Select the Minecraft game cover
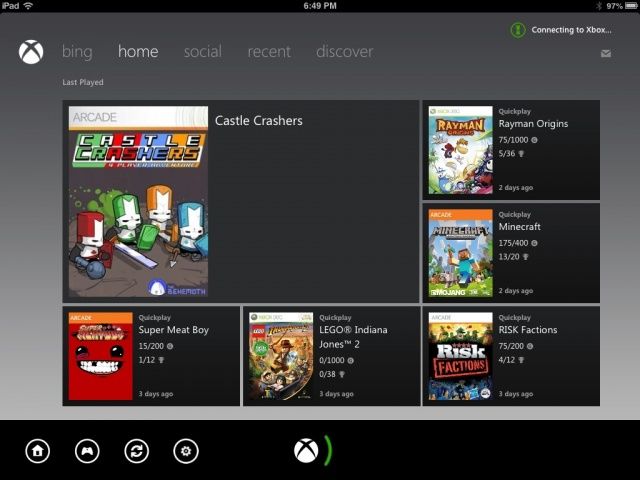The width and height of the screenshot is (640, 480). (461, 253)
